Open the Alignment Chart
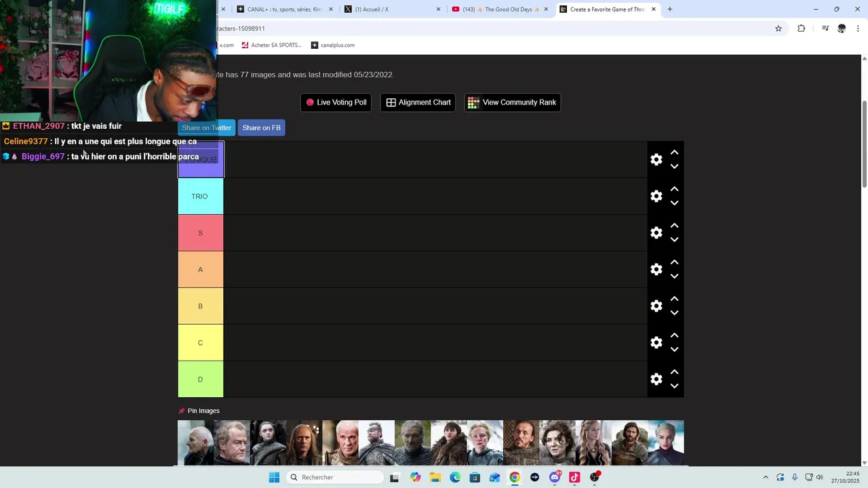This screenshot has width=868, height=488. (418, 102)
